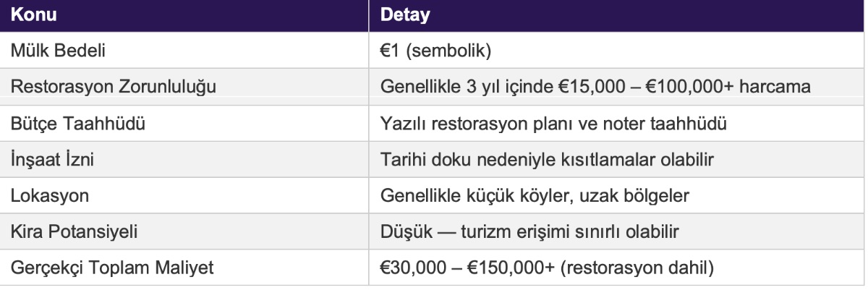Select the €1 (sembolik) cell
Viewport: 868px width, 290px height.
[619, 52]
